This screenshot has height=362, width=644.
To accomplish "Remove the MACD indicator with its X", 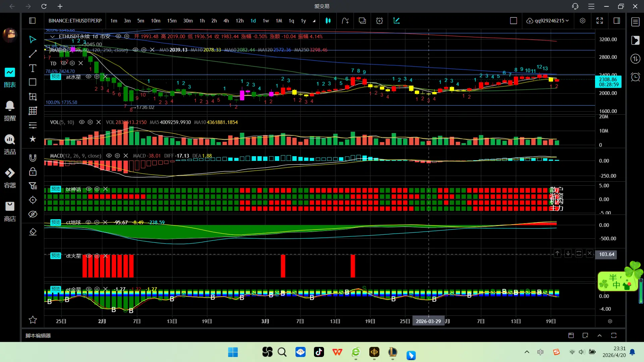I will pyautogui.click(x=126, y=156).
